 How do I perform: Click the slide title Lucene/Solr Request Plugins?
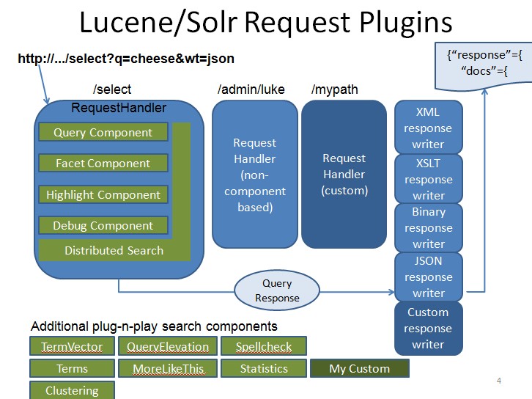pyautogui.click(x=266, y=23)
